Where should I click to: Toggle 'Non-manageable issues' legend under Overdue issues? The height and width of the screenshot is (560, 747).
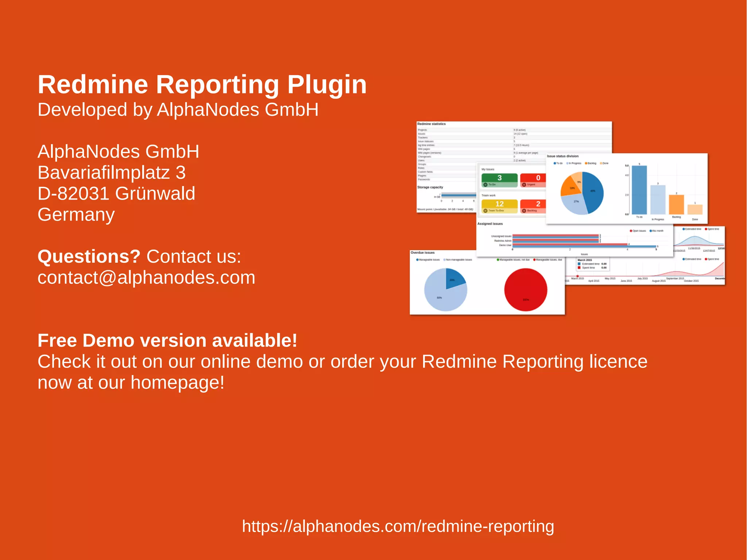[x=457, y=260]
